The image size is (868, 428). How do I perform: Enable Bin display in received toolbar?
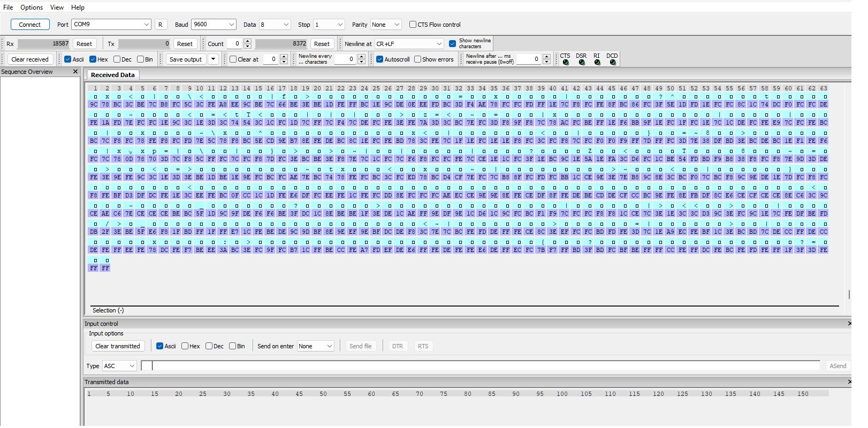[141, 59]
